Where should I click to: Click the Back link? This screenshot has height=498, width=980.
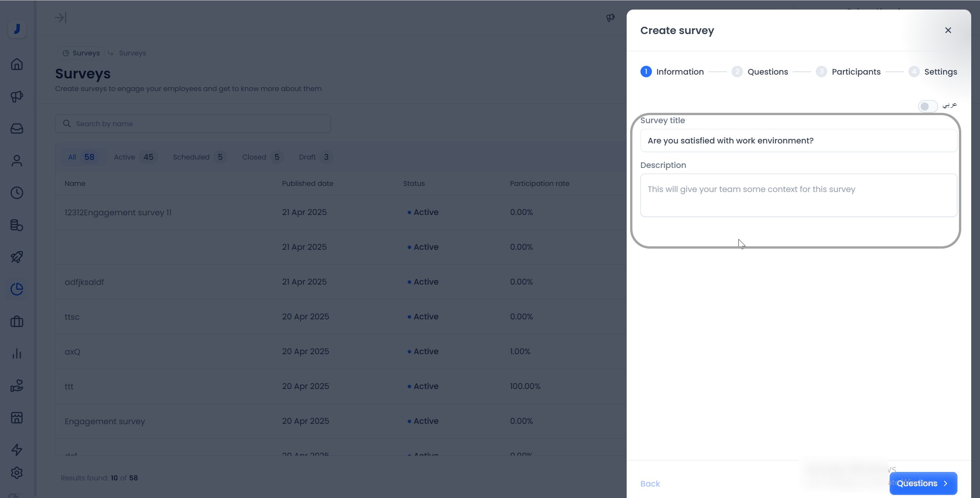650,484
